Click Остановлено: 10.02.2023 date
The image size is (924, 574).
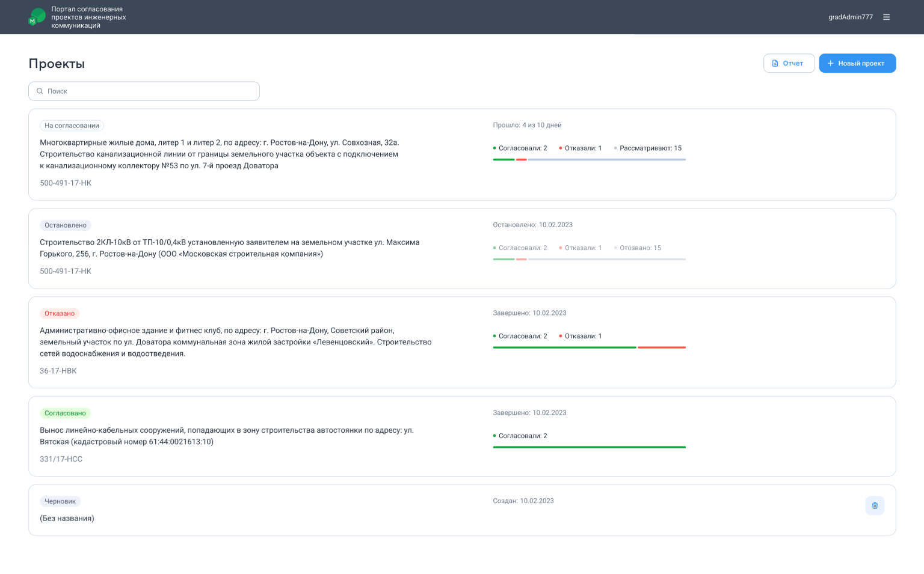click(x=532, y=225)
